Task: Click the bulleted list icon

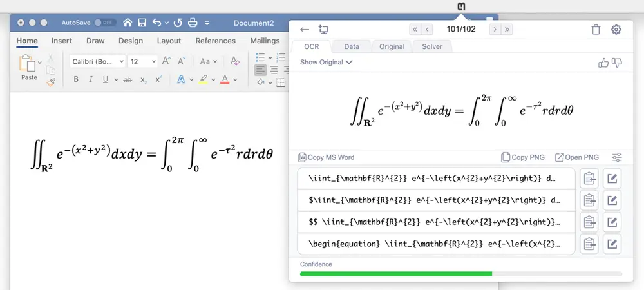Action: coord(260,57)
